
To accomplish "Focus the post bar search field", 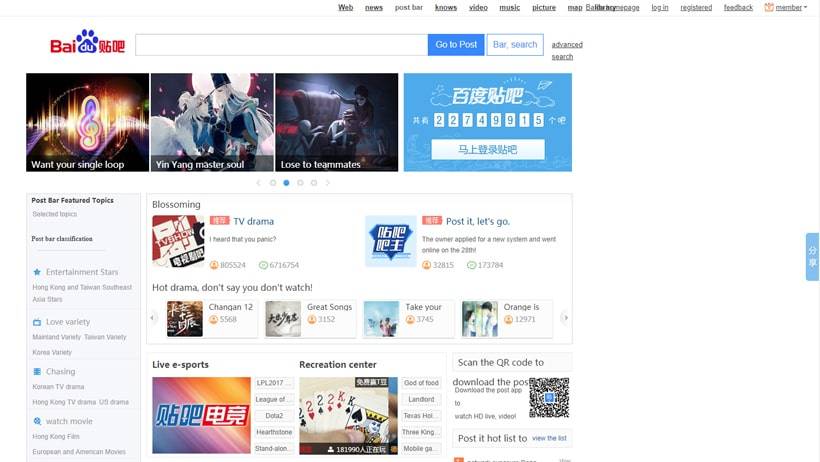I will coord(281,45).
